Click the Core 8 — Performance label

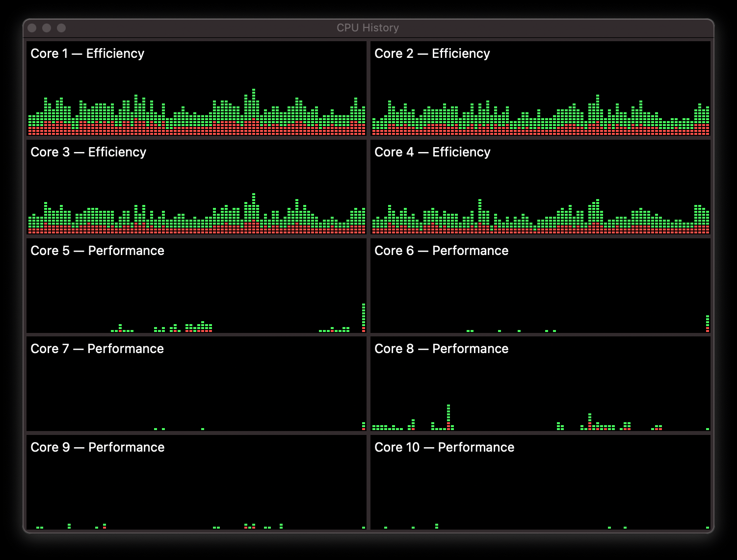coord(442,349)
